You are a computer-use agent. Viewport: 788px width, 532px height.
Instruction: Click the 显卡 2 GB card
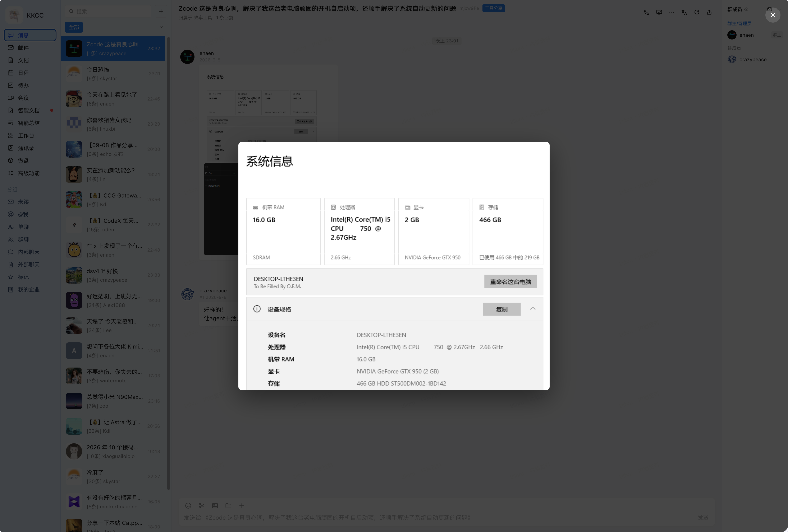[434, 232]
